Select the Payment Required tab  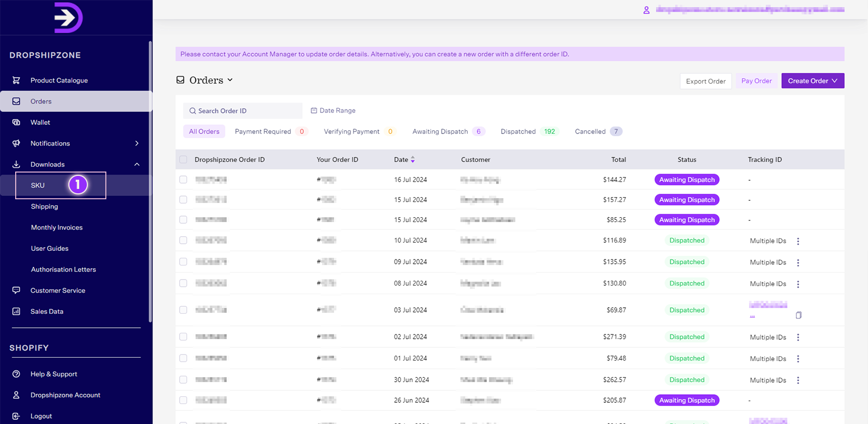(x=271, y=131)
